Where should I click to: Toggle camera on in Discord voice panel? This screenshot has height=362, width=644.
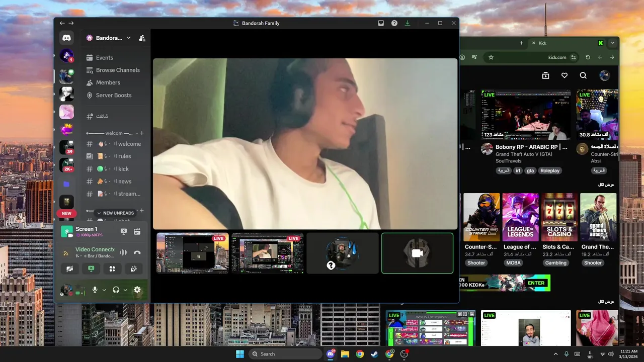coord(70,269)
